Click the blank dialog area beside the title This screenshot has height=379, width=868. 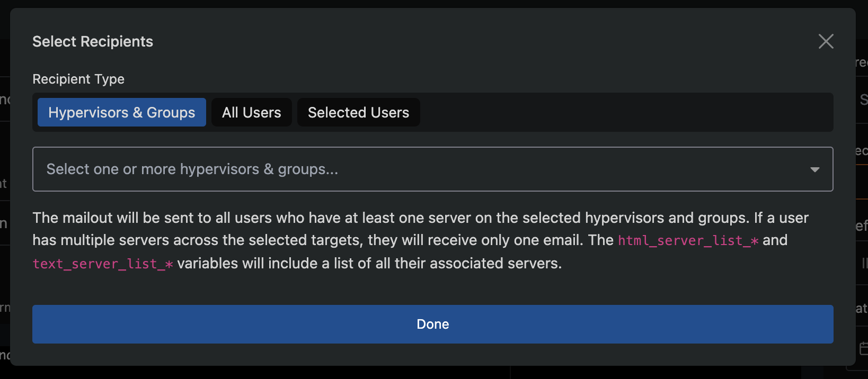(477, 41)
